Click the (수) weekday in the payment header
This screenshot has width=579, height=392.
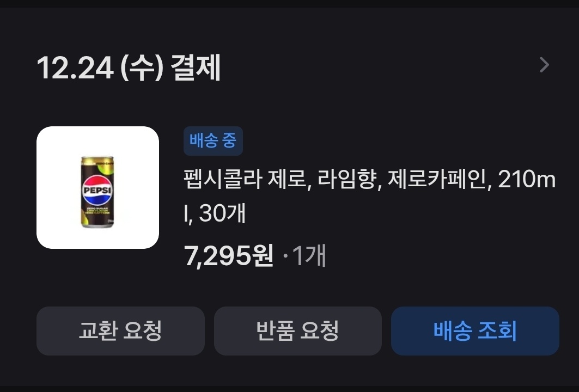[142, 68]
